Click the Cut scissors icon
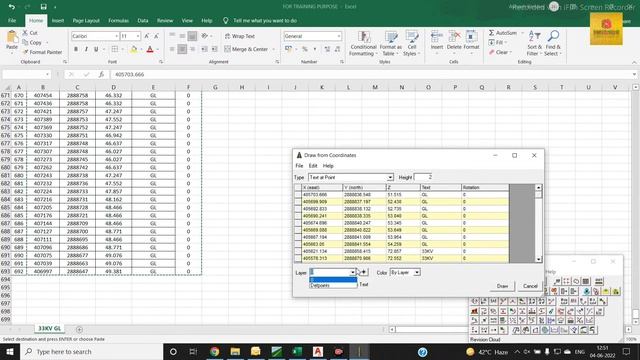The image size is (640, 360). (x=25, y=33)
